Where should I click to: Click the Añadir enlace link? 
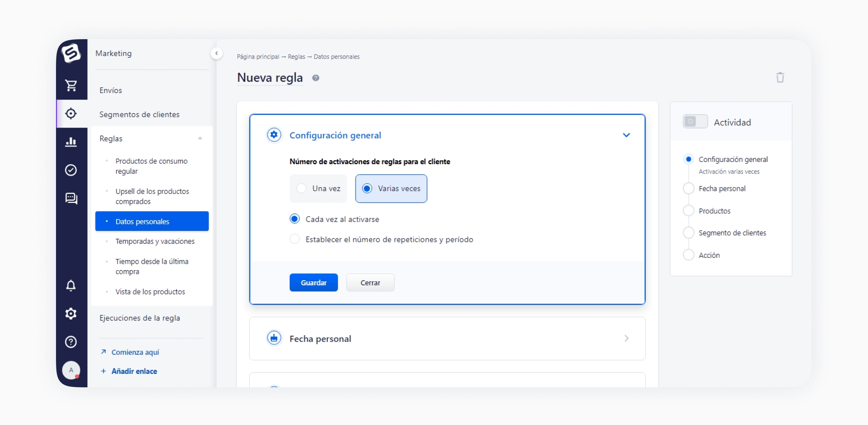(x=134, y=371)
